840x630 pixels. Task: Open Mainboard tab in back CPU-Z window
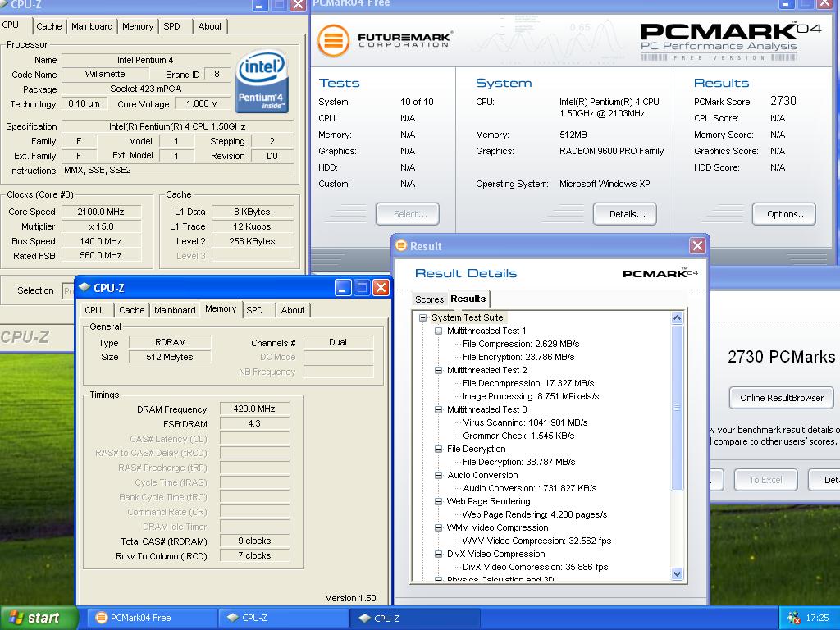(92, 26)
